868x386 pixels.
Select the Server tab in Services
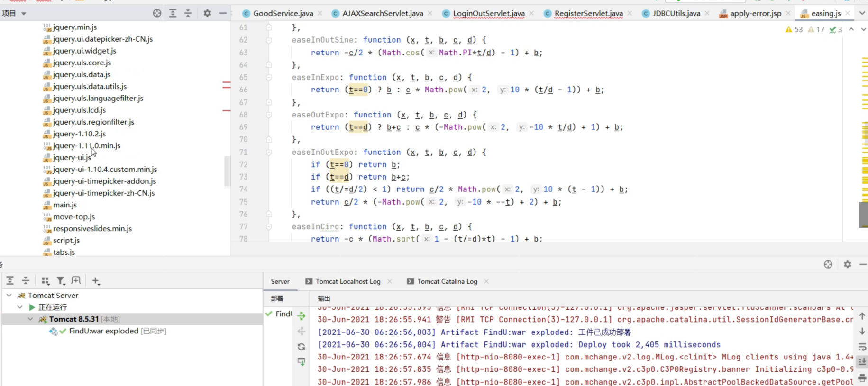pos(280,281)
